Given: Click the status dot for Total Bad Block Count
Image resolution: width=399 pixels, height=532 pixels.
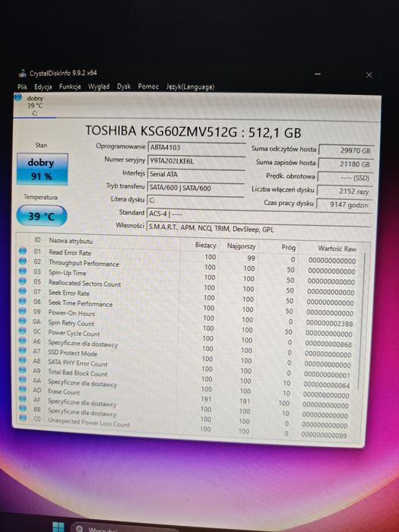Looking at the screenshot, I should 23,369.
